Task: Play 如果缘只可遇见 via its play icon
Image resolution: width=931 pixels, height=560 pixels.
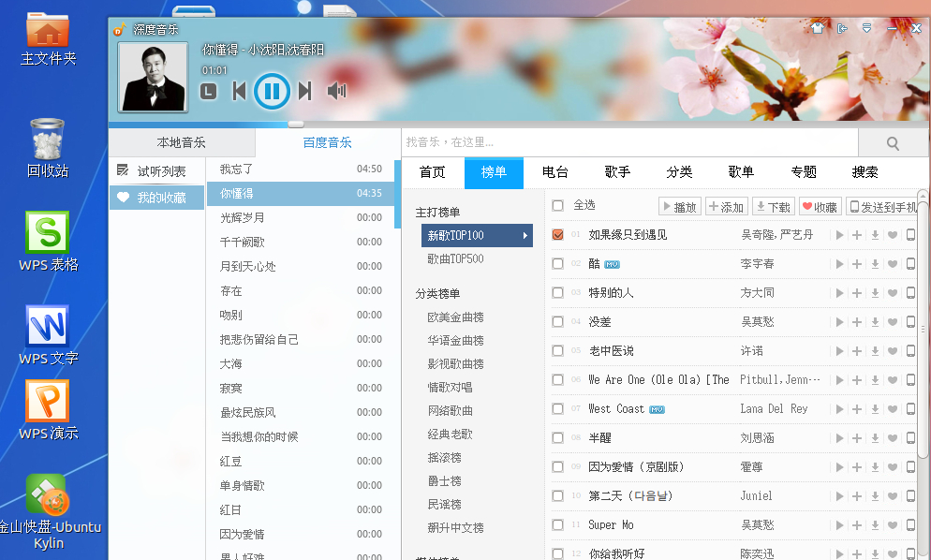Action: click(839, 235)
